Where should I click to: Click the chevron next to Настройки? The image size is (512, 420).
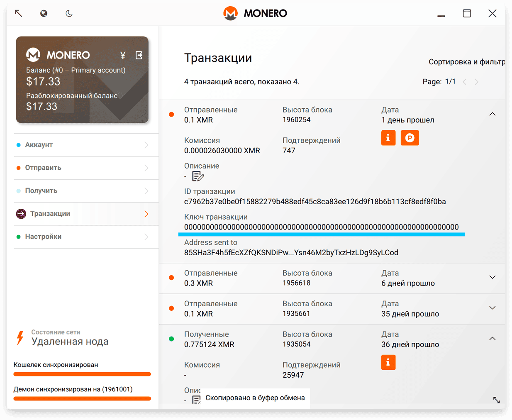coord(146,237)
